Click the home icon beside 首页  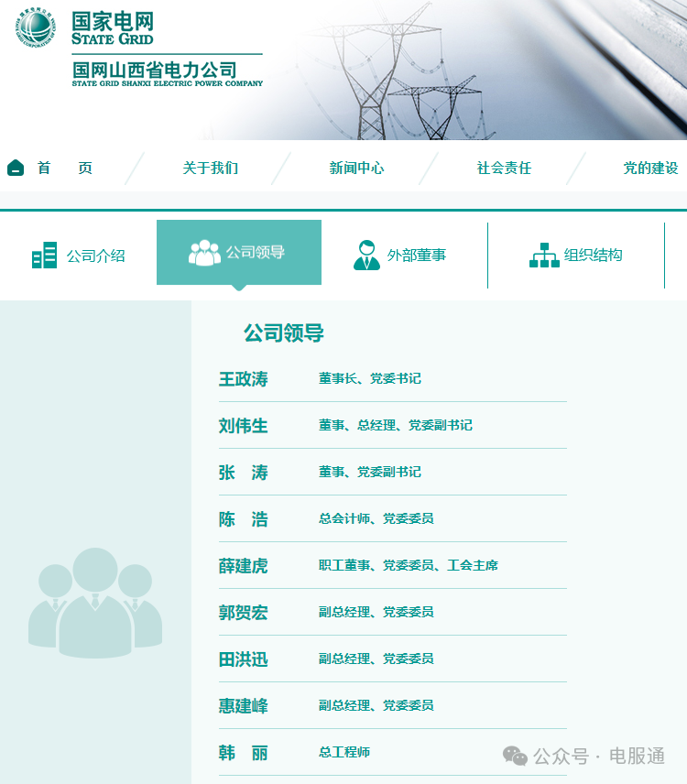pos(16,168)
